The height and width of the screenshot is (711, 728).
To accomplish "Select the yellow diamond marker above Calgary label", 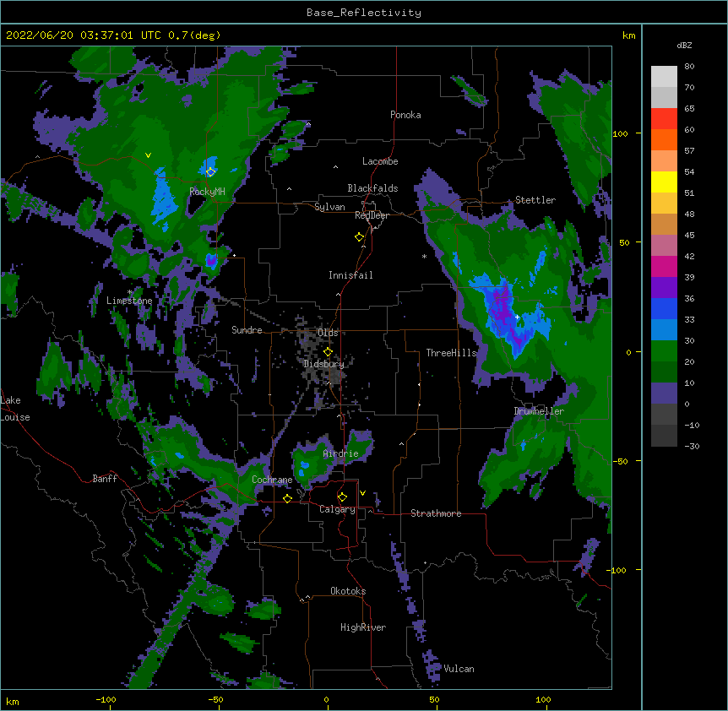I will (x=342, y=497).
